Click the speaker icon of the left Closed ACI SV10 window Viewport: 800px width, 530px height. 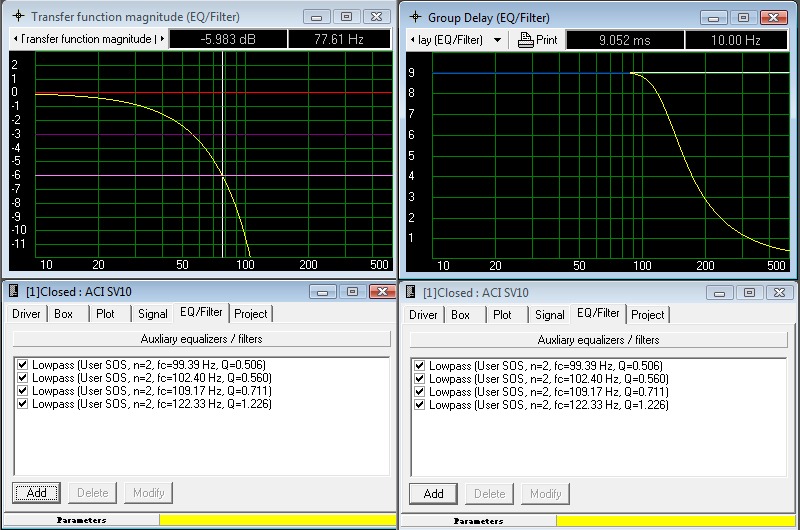point(14,291)
